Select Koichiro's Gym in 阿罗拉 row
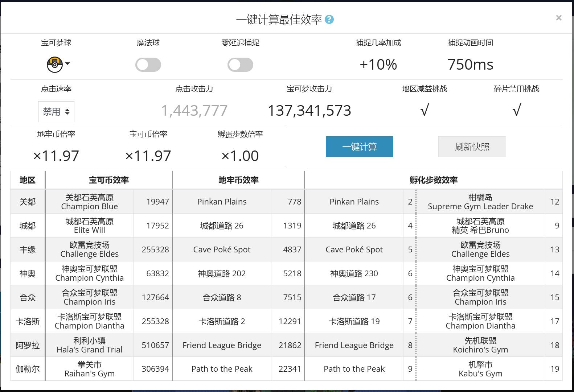The width and height of the screenshot is (574, 392). 480,345
